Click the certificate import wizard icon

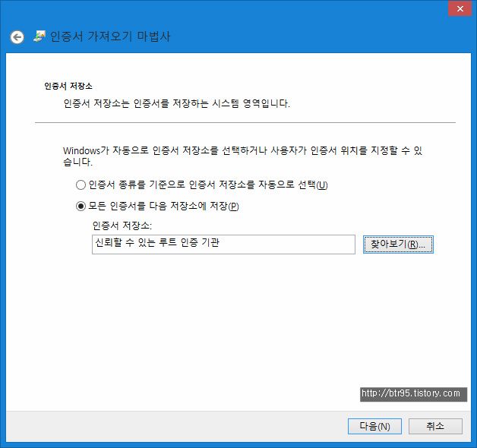39,36
